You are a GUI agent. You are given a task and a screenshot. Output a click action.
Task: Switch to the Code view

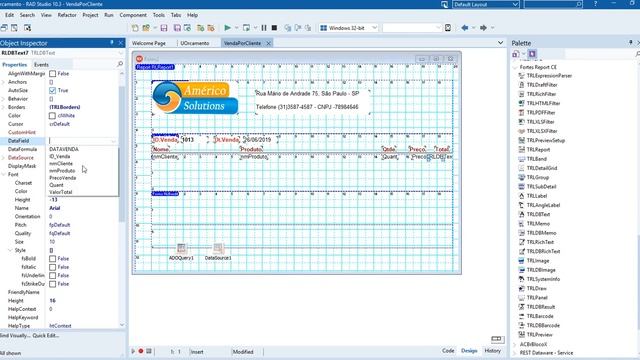pos(448,351)
